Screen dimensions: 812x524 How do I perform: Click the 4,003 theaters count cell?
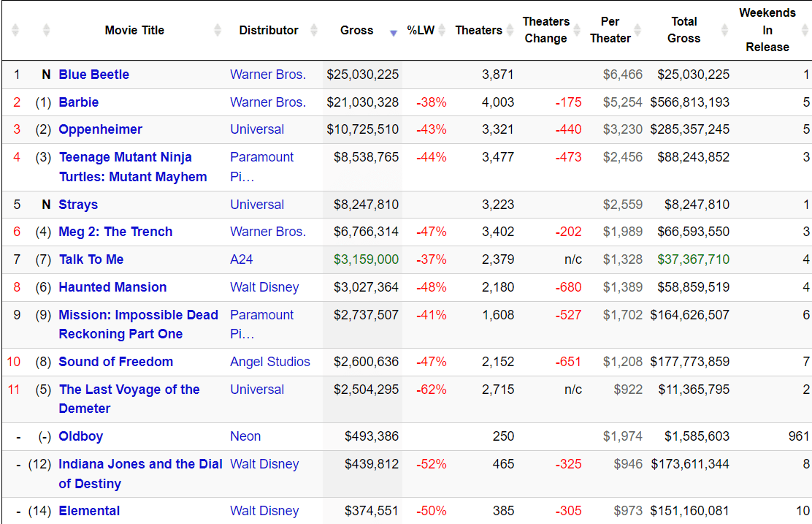coord(498,102)
